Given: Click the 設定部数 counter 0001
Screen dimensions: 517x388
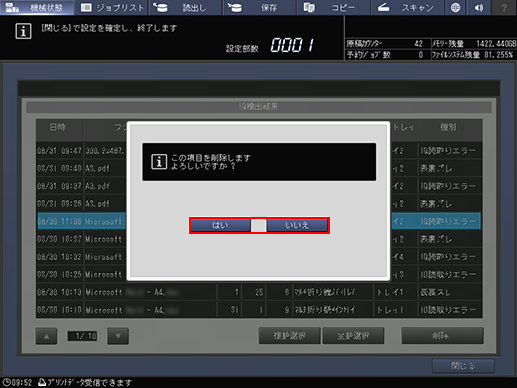Looking at the screenshot, I should pos(292,45).
